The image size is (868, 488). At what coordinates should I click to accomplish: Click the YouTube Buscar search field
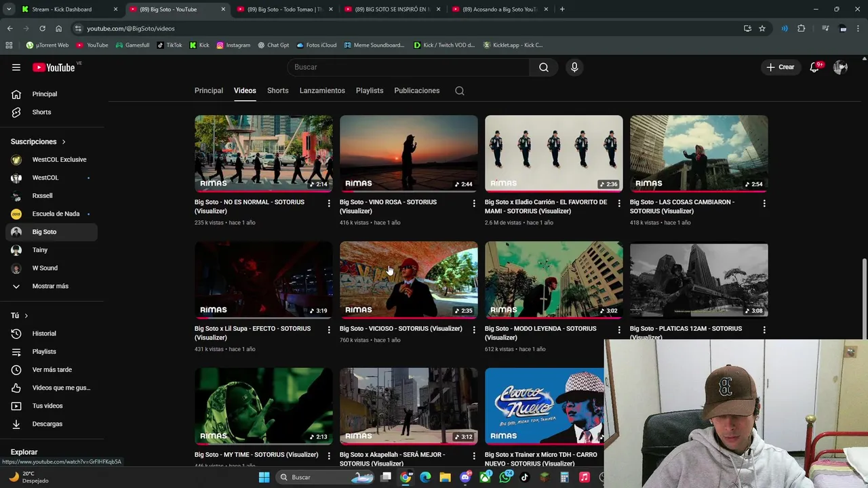pos(409,67)
